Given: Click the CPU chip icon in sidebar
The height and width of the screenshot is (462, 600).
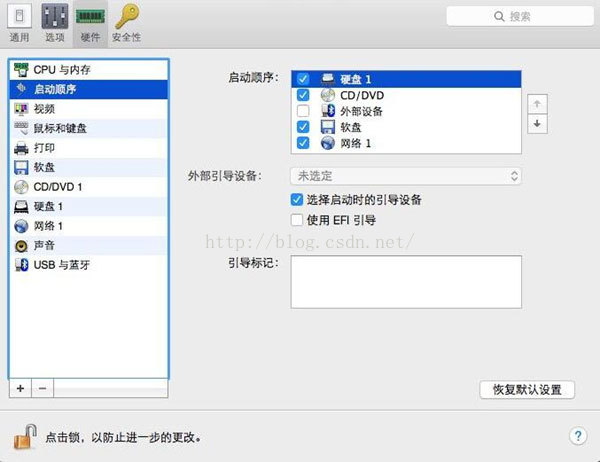Looking at the screenshot, I should pos(21,70).
